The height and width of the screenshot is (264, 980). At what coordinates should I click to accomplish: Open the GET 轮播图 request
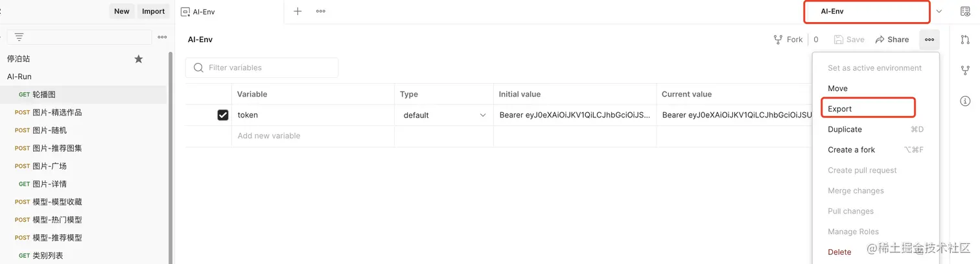(x=44, y=95)
